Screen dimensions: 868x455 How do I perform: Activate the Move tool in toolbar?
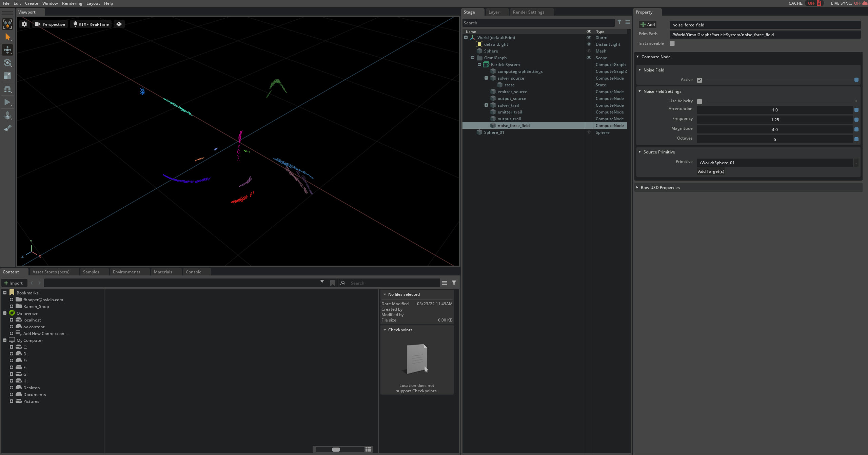[x=7, y=50]
